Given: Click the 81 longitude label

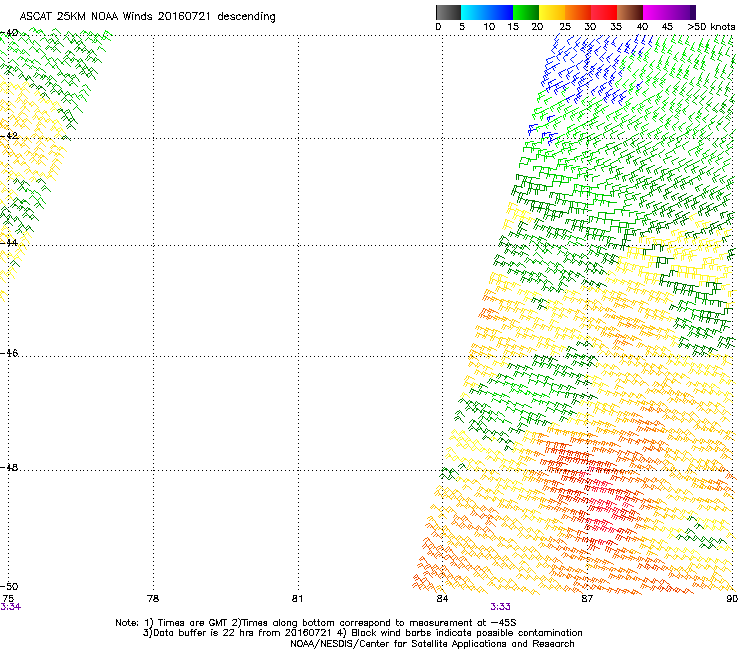Looking at the screenshot, I should [297, 598].
